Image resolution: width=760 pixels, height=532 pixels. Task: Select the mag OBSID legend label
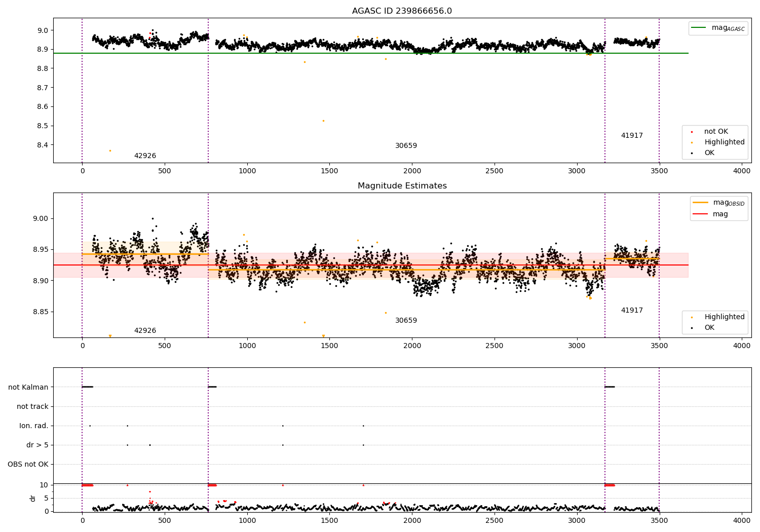(729, 203)
